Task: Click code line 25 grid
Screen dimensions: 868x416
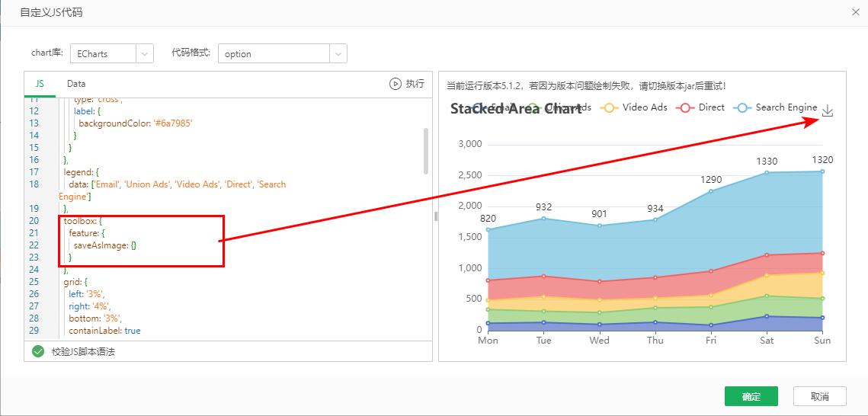Action: click(76, 282)
